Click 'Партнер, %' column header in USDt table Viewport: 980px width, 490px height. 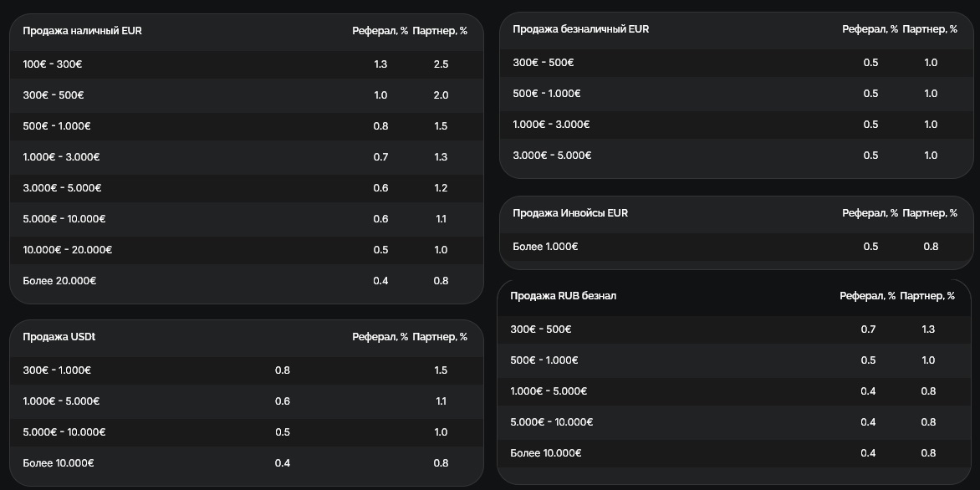(x=440, y=337)
